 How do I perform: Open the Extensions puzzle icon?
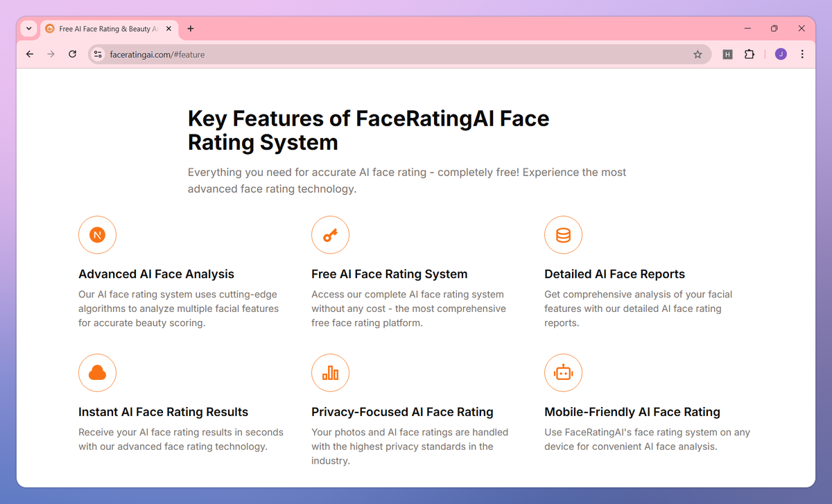[749, 54]
